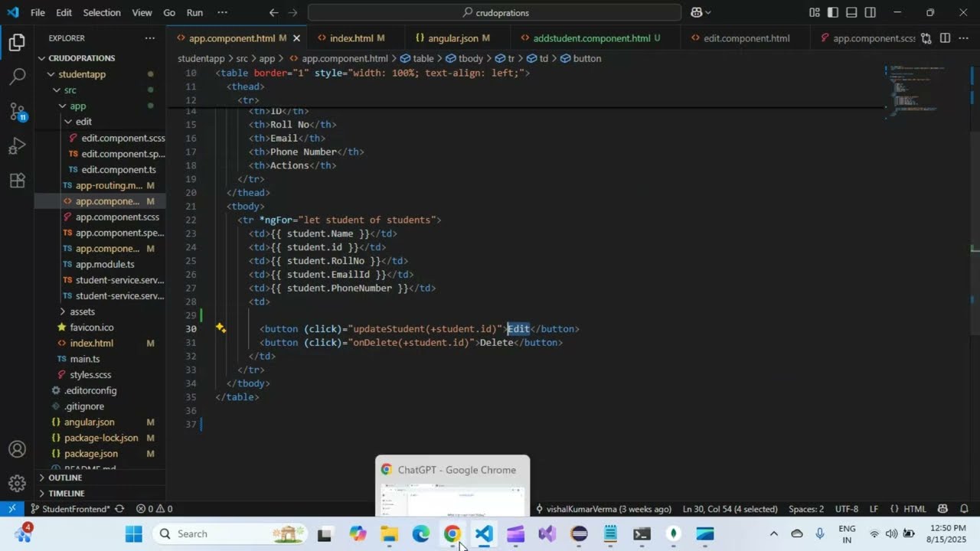This screenshot has height=551, width=980.
Task: Open the Customize Layout icon
Action: tap(814, 12)
